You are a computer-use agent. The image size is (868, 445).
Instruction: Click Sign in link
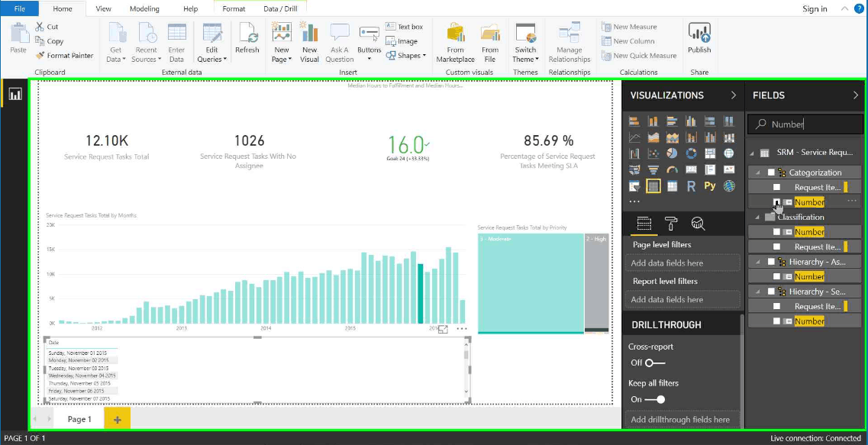(815, 8)
